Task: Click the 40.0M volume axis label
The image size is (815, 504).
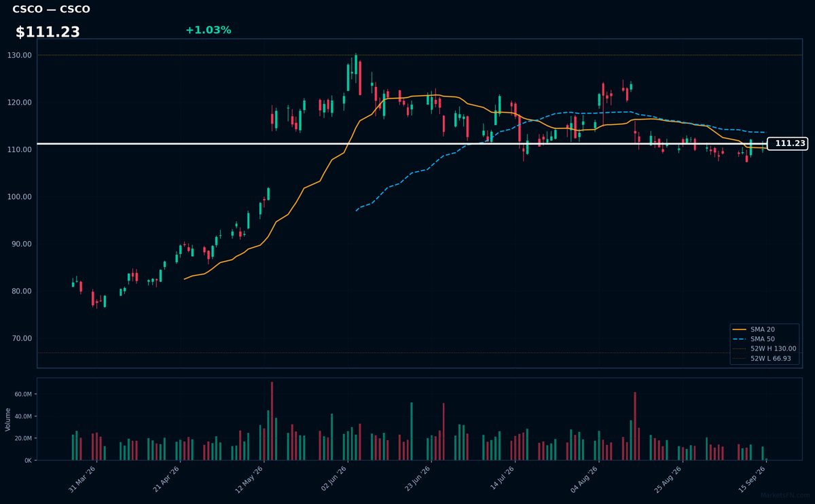Action: tap(23, 416)
